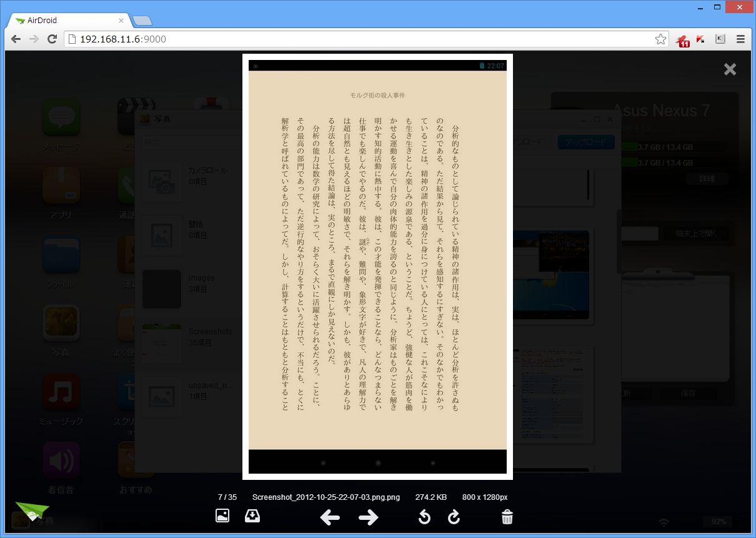Click the battery 92% indicator
Viewport: 756px width, 538px height.
coord(717,522)
